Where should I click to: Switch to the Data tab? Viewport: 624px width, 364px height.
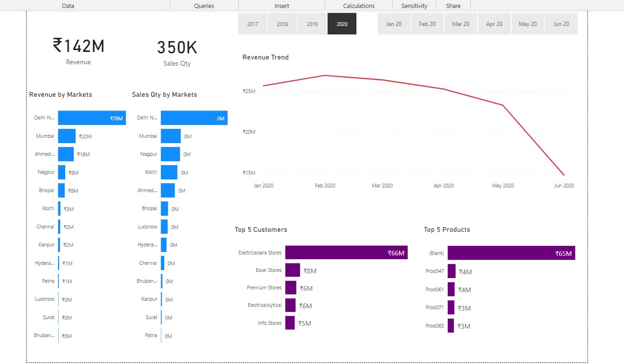tap(68, 5)
